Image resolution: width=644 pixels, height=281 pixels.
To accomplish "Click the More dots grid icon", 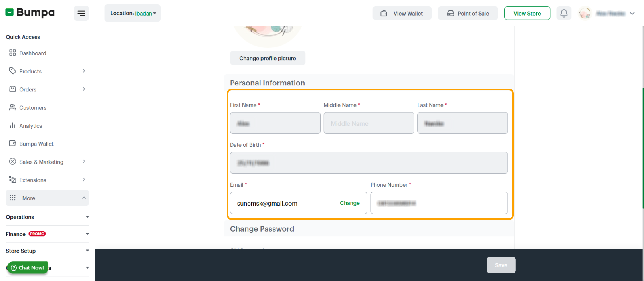I will click(x=12, y=198).
